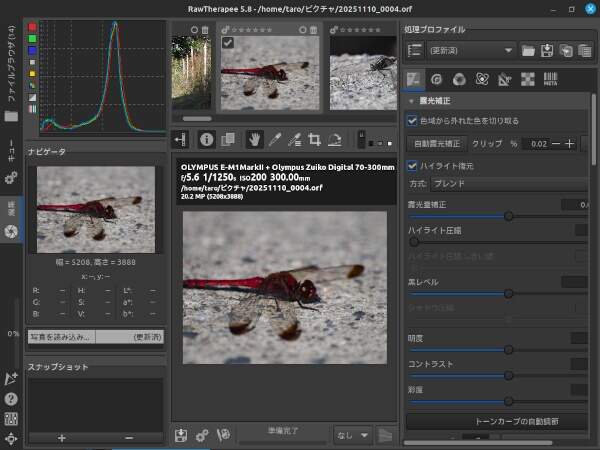Screen dimensions: 600x450
Task: Load processing profile from file icon
Action: point(529,50)
